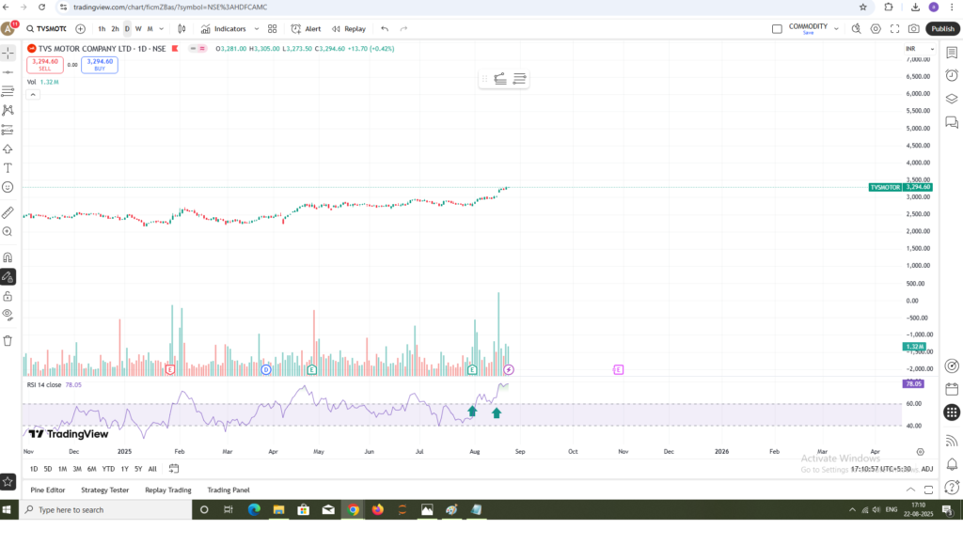Open quick search magnifier icon
This screenshot has width=963, height=560.
pyautogui.click(x=856, y=29)
